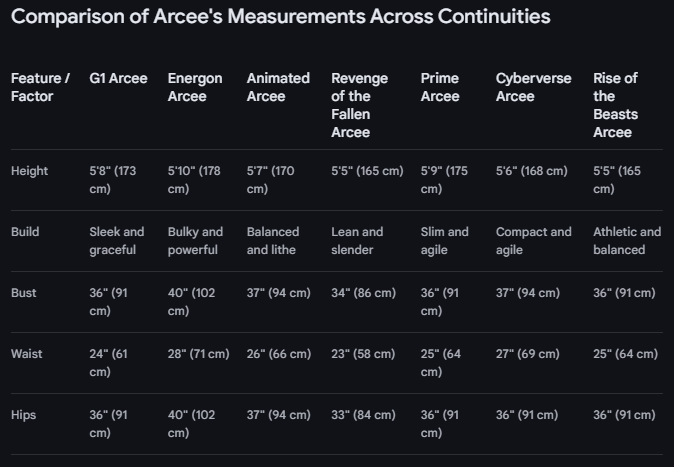Click the Animated Arcee column header
Screen dimensions: 674x467
tap(278, 87)
